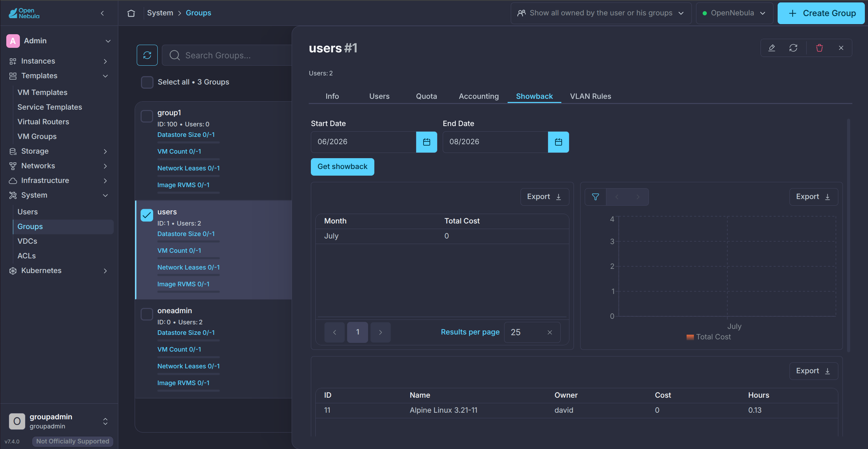Go to next page in month table
This screenshot has width=868, height=449.
(x=381, y=332)
